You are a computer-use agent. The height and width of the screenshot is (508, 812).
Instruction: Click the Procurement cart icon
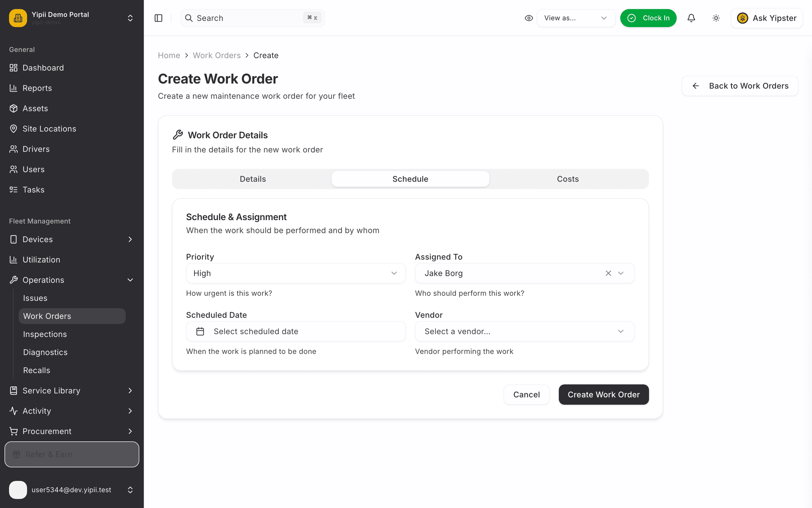pyautogui.click(x=14, y=431)
